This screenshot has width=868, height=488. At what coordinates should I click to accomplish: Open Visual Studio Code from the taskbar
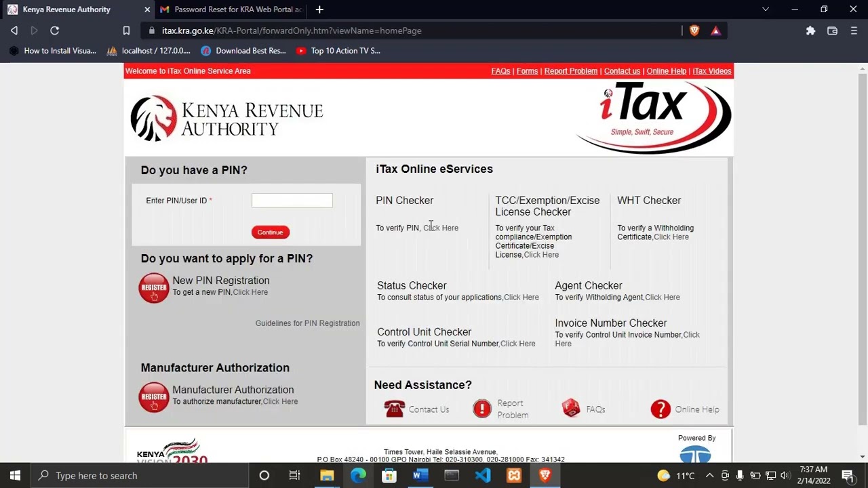point(483,475)
